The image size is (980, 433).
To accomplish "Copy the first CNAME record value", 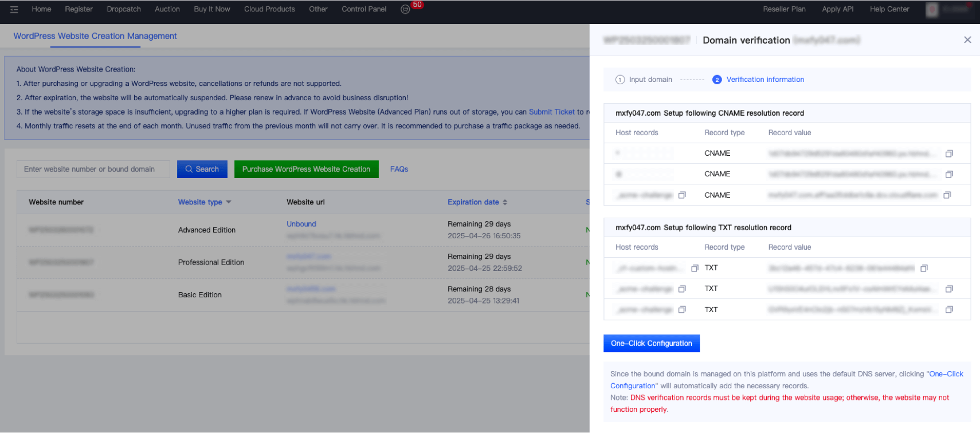I will coord(949,153).
